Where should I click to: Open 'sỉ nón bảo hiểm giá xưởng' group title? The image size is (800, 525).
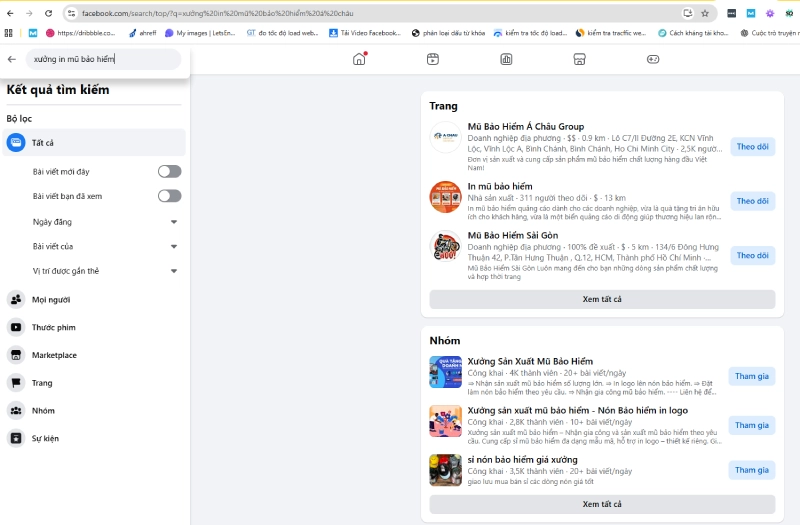click(522, 459)
